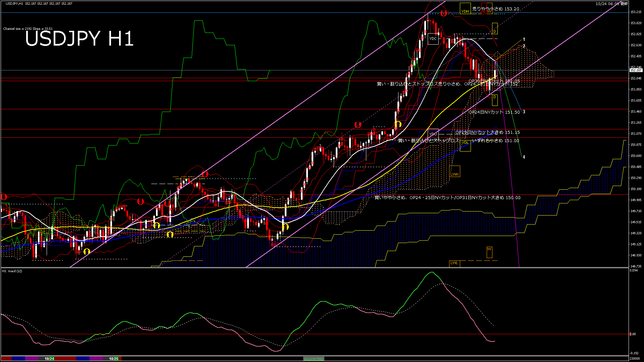Click the H1 macd (12) indicator label
This screenshot has width=644, height=362.
(x=12, y=271)
